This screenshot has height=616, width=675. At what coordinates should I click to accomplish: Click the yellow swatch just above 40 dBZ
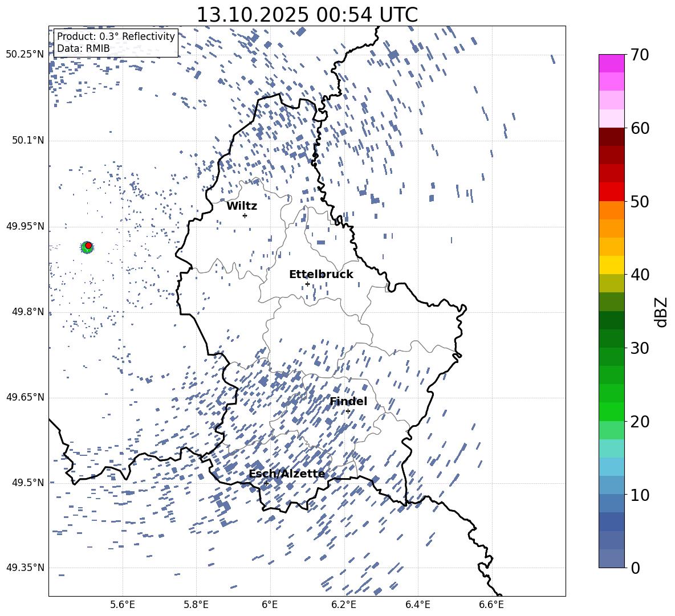(x=612, y=265)
